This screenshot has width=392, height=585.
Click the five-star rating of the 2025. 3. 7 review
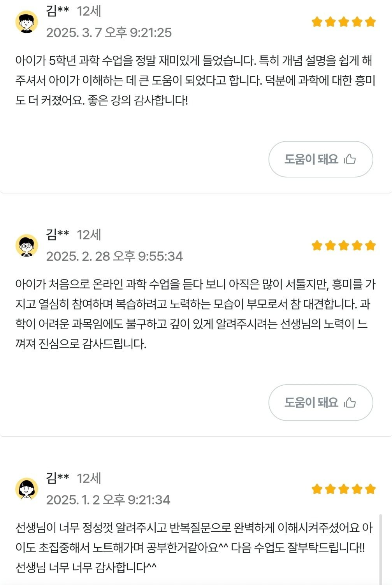point(343,22)
